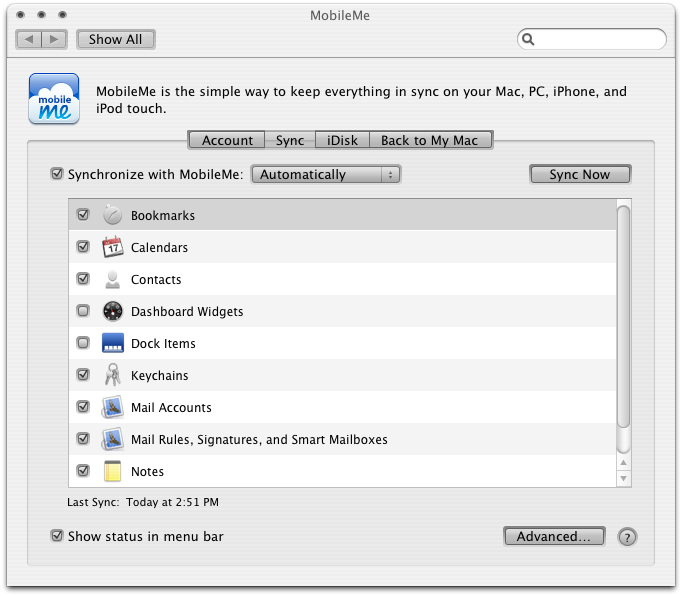The width and height of the screenshot is (682, 596).
Task: Select the Dashboard Widgets row label
Action: click(187, 312)
